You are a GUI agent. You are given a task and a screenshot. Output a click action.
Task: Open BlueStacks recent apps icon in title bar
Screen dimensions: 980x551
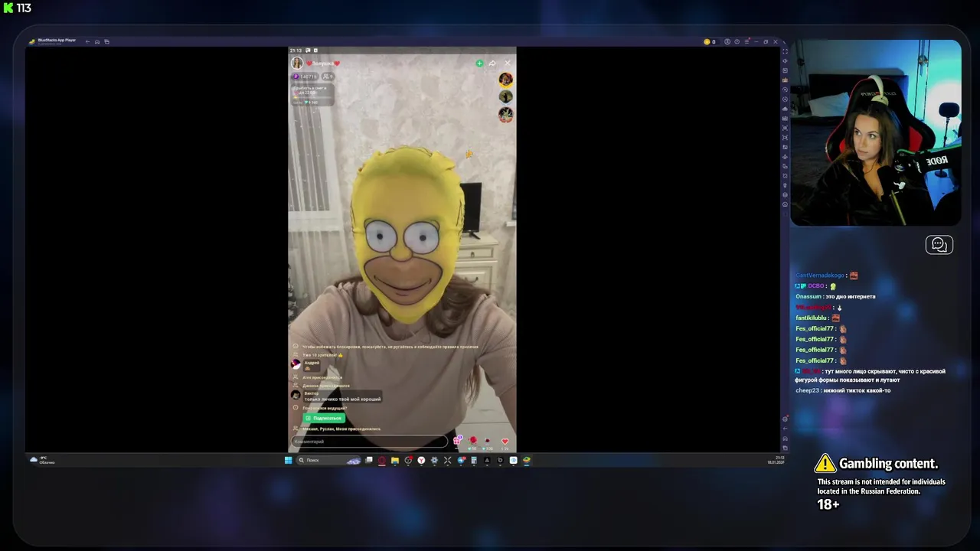(x=106, y=41)
